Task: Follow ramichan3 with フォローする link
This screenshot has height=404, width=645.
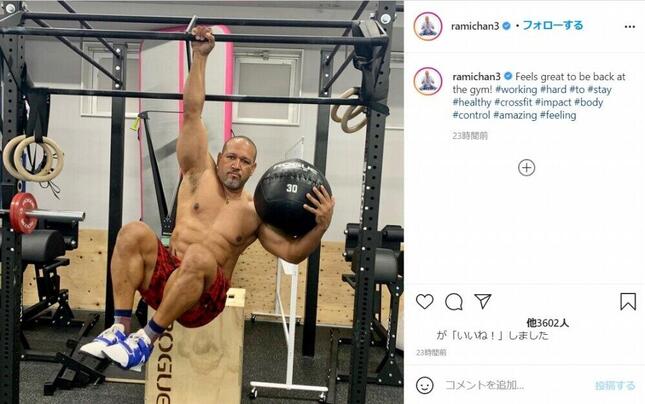Action: 552,26
